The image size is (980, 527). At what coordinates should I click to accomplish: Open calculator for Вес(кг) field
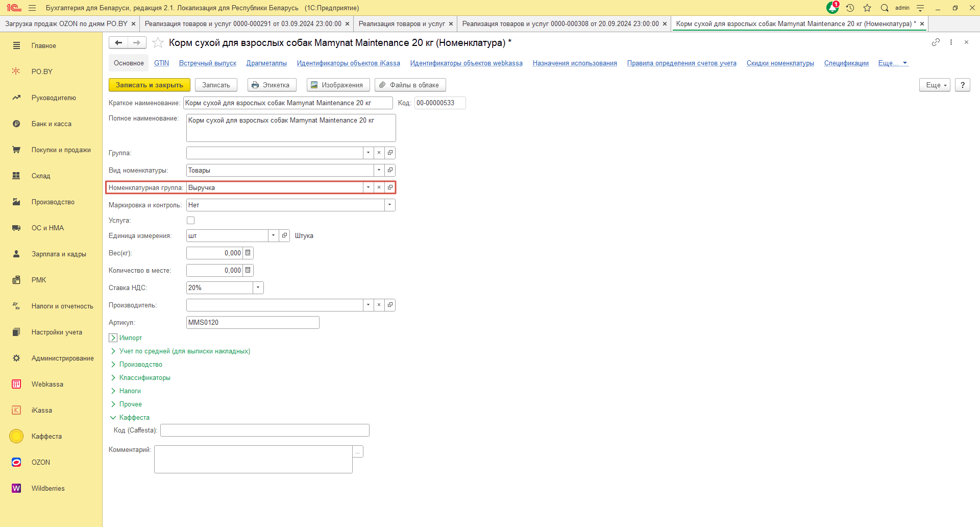tap(248, 253)
